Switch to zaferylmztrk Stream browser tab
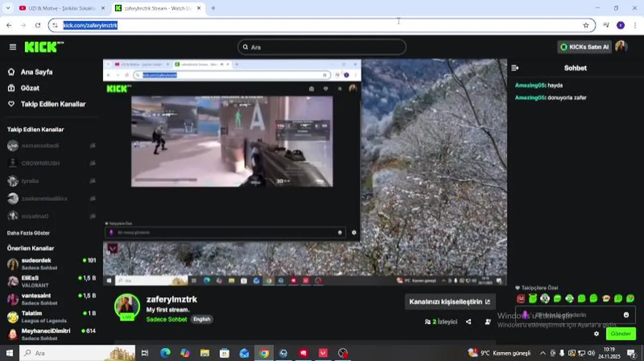This screenshot has width=644, height=361. [x=157, y=9]
